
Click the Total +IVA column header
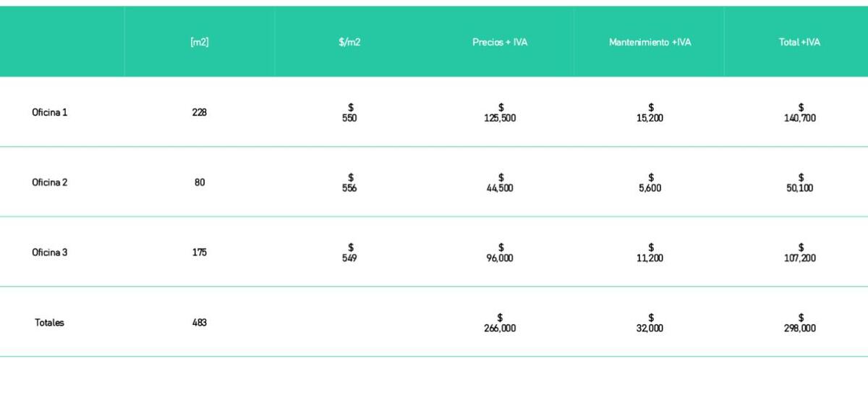coord(799,42)
